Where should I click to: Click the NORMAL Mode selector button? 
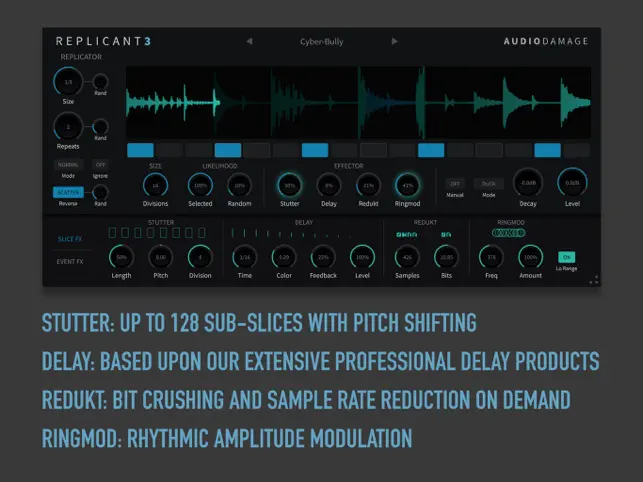coord(68,164)
